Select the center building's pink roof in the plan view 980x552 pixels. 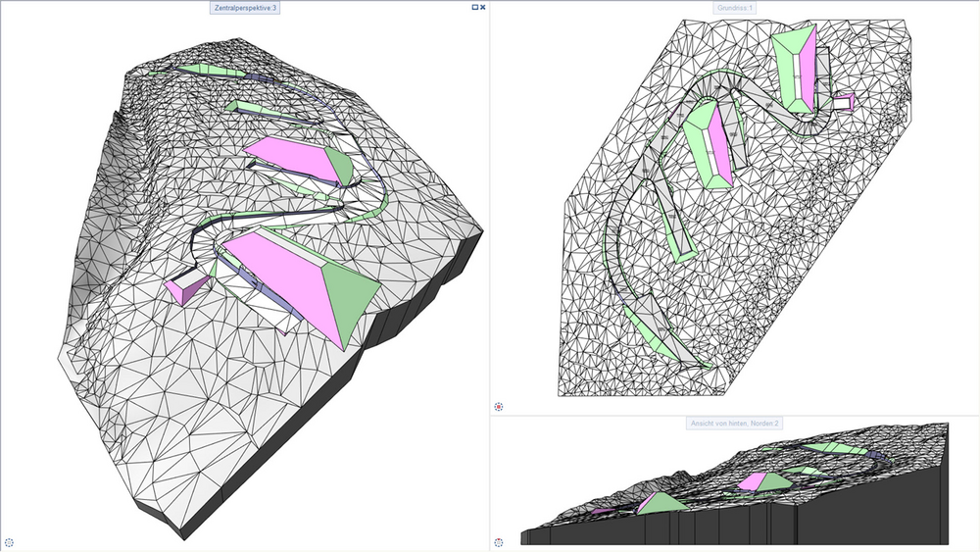coord(723,144)
